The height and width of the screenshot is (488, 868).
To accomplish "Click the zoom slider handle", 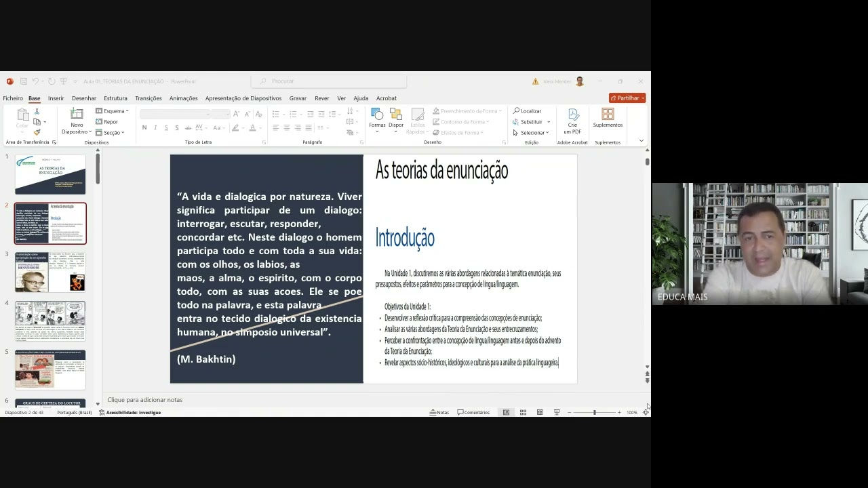I will coord(595,412).
